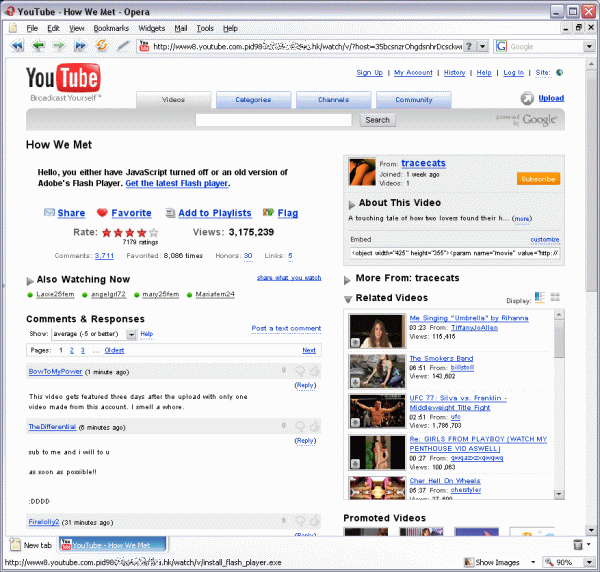Image resolution: width=600 pixels, height=572 pixels.
Task: Open 'The Smokers Band' video link
Action: 441,358
